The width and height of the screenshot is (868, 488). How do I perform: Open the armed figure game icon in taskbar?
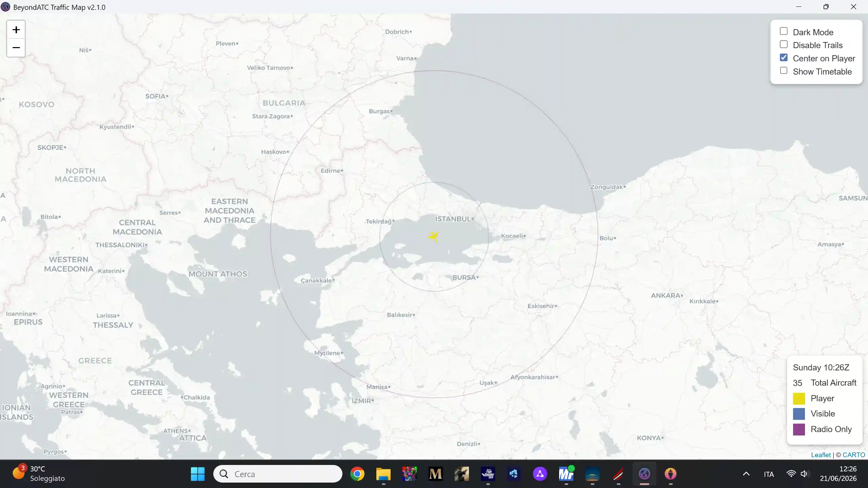pyautogui.click(x=462, y=474)
